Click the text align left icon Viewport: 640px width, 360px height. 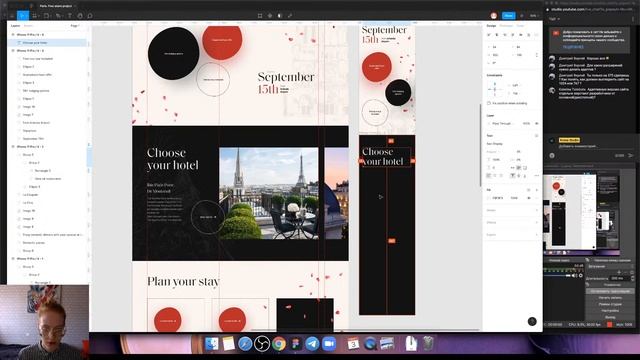pyautogui.click(x=489, y=176)
